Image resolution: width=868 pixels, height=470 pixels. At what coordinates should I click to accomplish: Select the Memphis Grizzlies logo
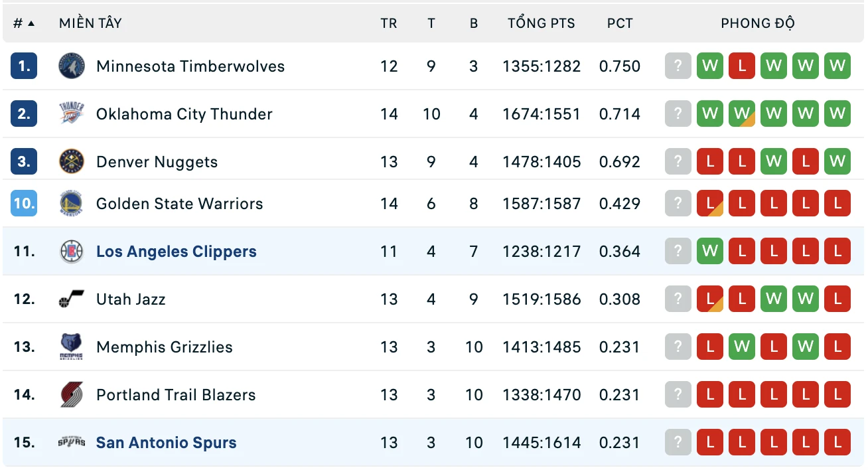[72, 347]
